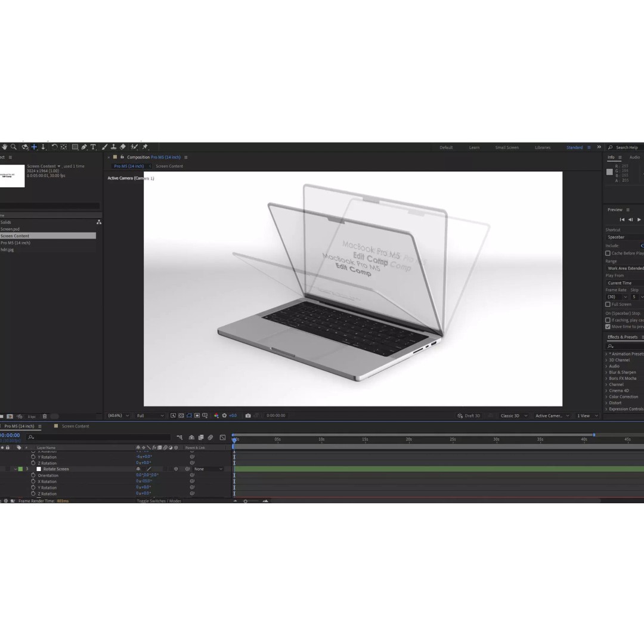Image resolution: width=644 pixels, height=644 pixels.
Task: Click Screen Content breadcrumb in composition viewer
Action: point(169,166)
